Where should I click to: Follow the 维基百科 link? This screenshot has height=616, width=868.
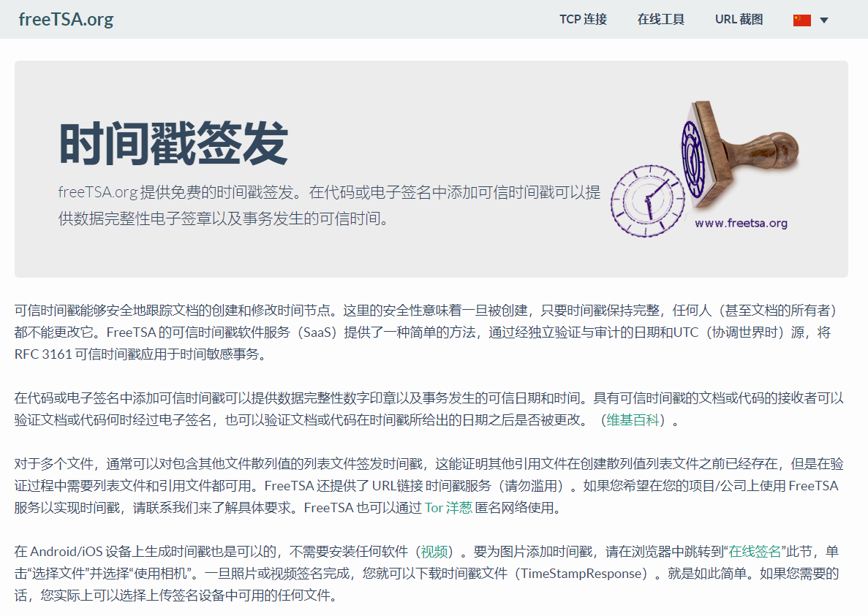(633, 420)
